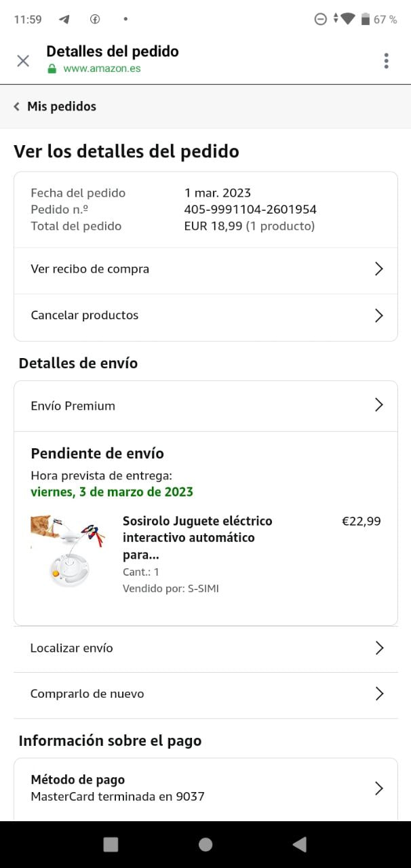Expand Método de pago chevron
This screenshot has height=868, width=411.
coord(379,788)
